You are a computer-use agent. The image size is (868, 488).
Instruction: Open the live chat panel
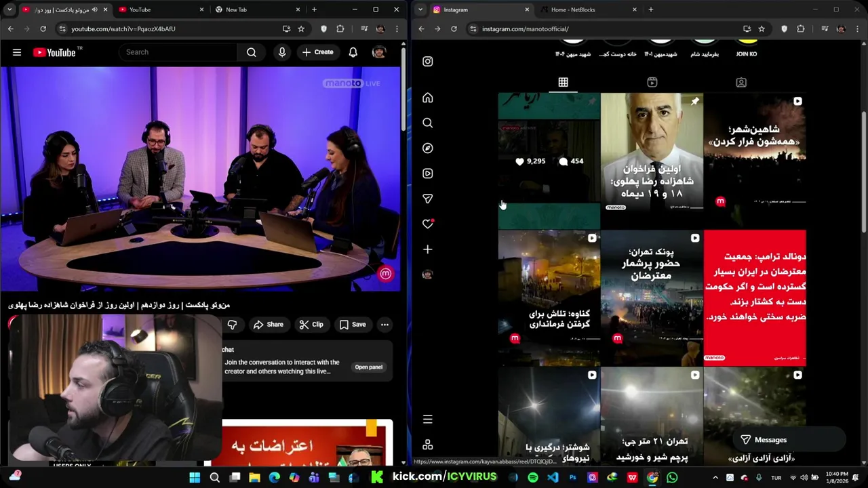(x=369, y=367)
